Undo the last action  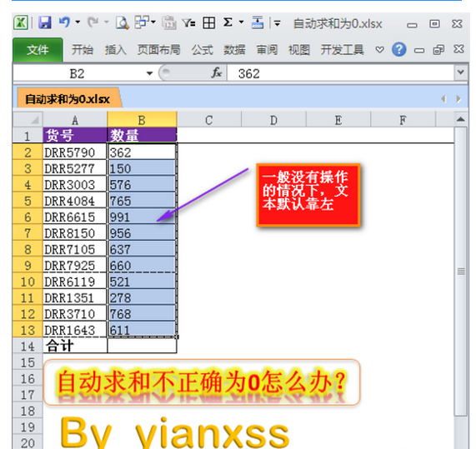(65, 22)
